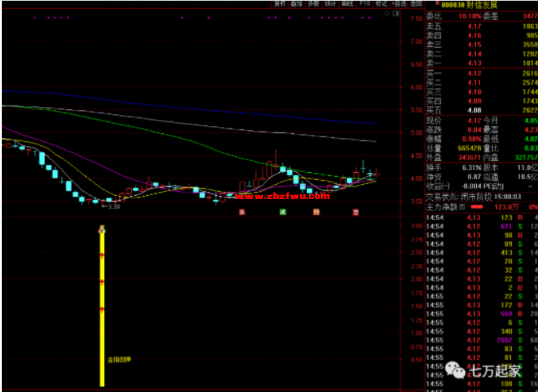Click the 7.50 price axis label

pos(417,19)
